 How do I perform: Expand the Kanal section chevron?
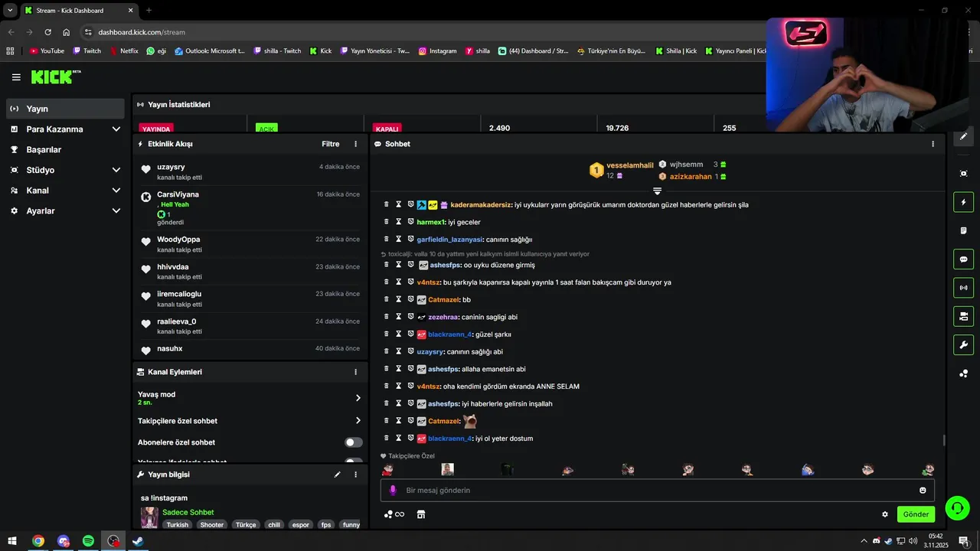click(x=116, y=191)
